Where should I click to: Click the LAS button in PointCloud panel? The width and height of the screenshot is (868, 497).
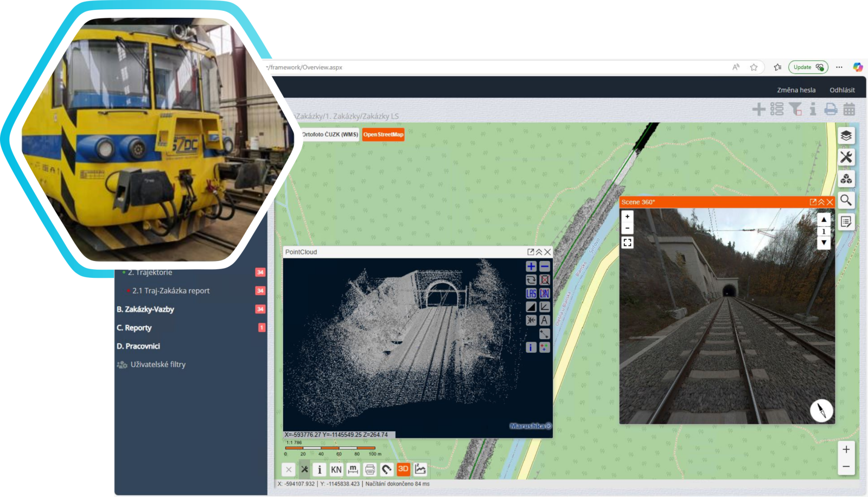click(x=531, y=294)
